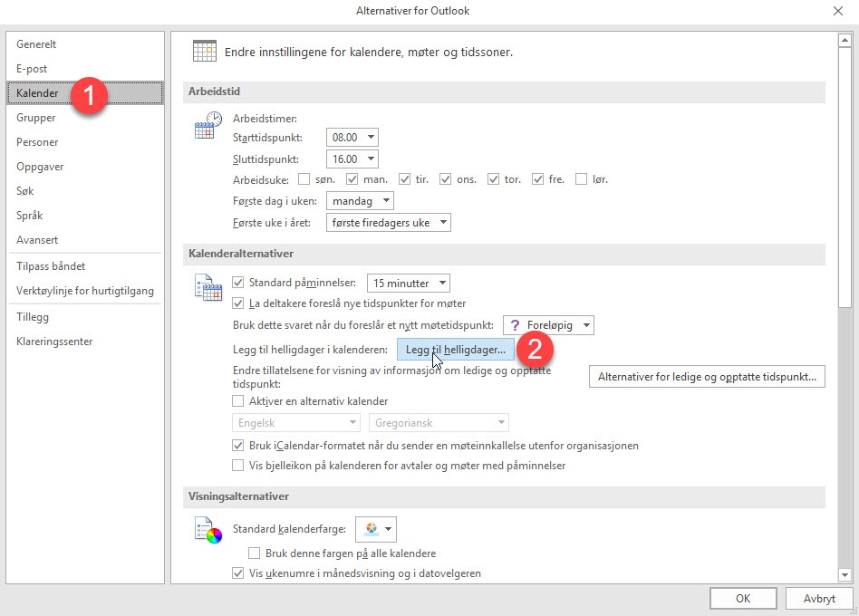Open the 15 minutter reminder dropdown
This screenshot has height=616, width=859.
pyautogui.click(x=408, y=283)
